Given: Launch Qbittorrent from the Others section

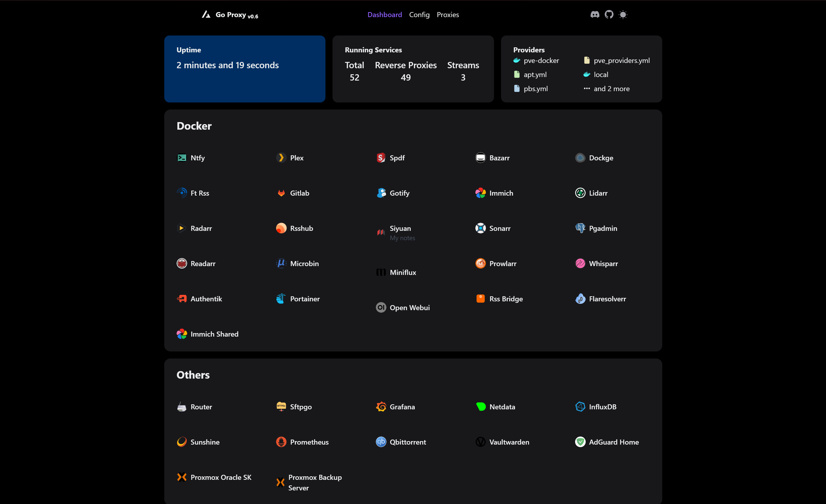Looking at the screenshot, I should [408, 442].
